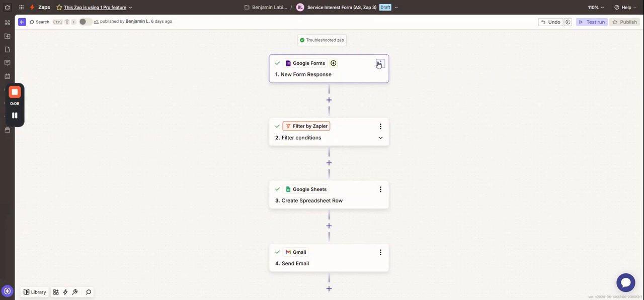Add step after Filter by Zapier
Image resolution: width=644 pixels, height=300 pixels.
click(x=329, y=163)
